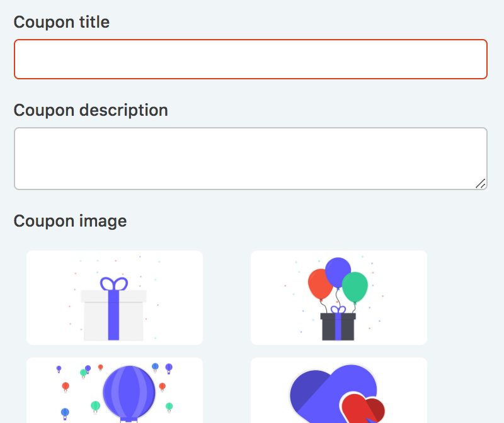Screen dimensions: 504x423
Task: Click the purple ribbon stripe on white gift
Action: point(113,315)
